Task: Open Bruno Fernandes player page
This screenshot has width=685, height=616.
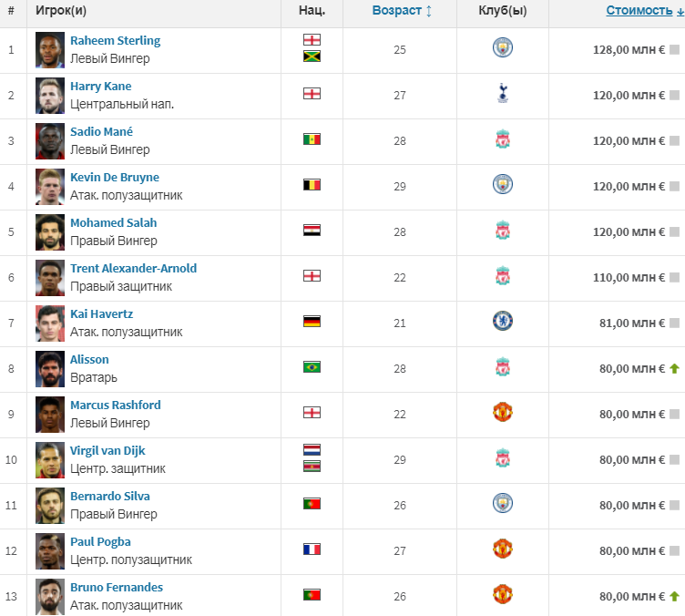Action: pyautogui.click(x=117, y=588)
